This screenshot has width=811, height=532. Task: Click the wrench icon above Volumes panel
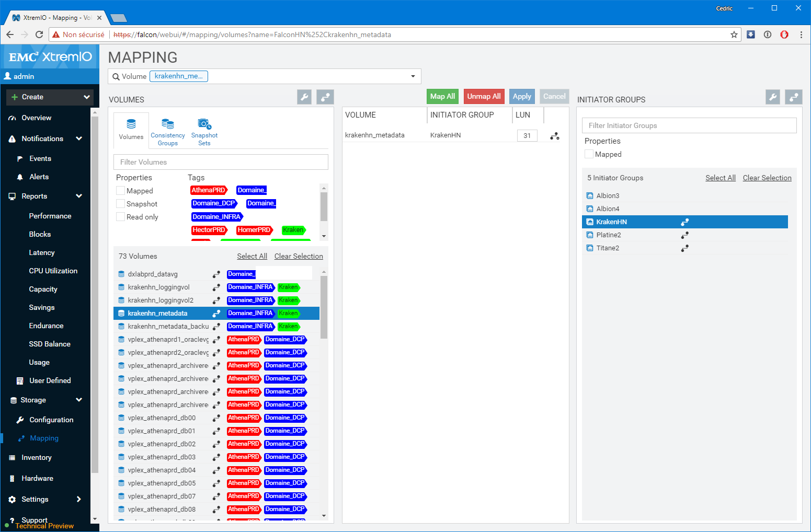(304, 97)
